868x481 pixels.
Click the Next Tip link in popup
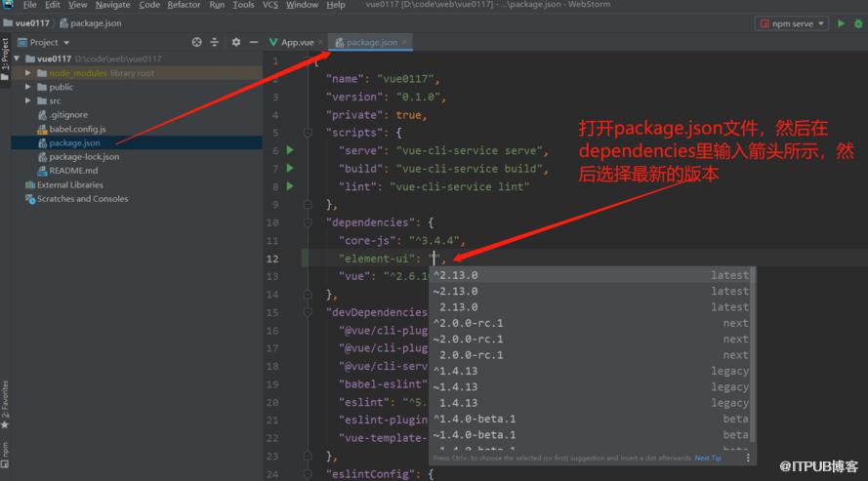pos(708,459)
